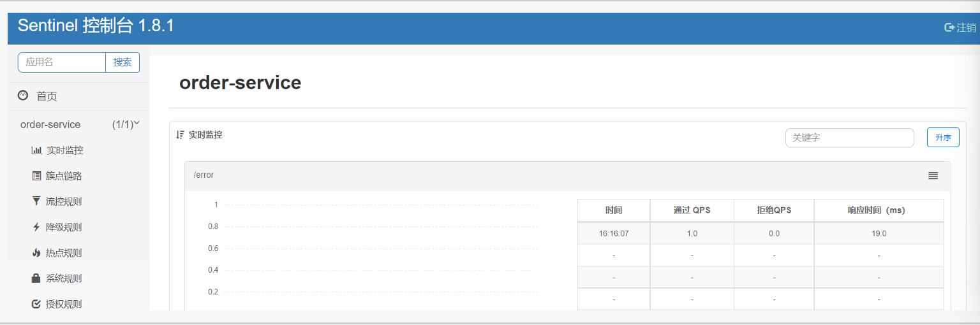980x325 pixels.
Task: Click the 19.0 response time cell
Action: point(879,233)
